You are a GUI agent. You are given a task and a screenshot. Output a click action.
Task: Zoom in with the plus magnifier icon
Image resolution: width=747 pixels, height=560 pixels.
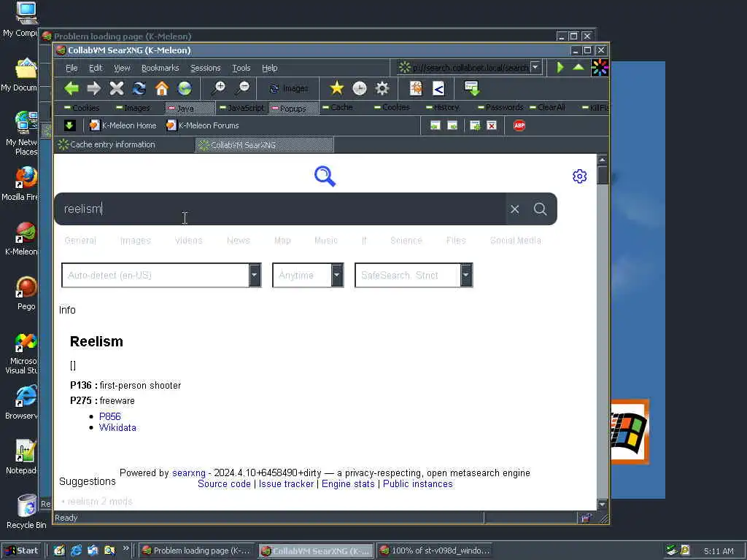coord(219,88)
